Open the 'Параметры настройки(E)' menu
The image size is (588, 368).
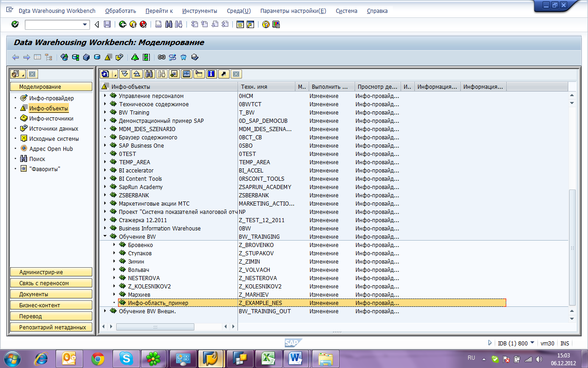(293, 11)
